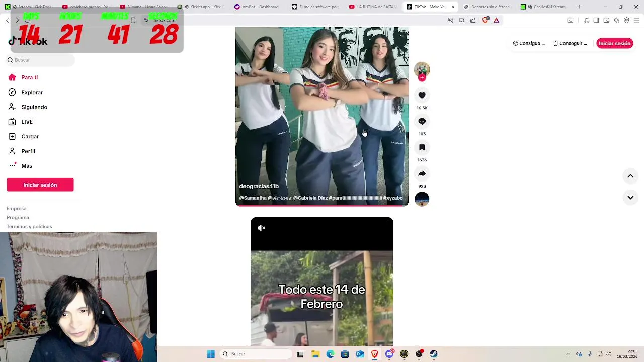The width and height of the screenshot is (644, 362).
Task: Go to previous video with up chevron
Action: [x=630, y=176]
